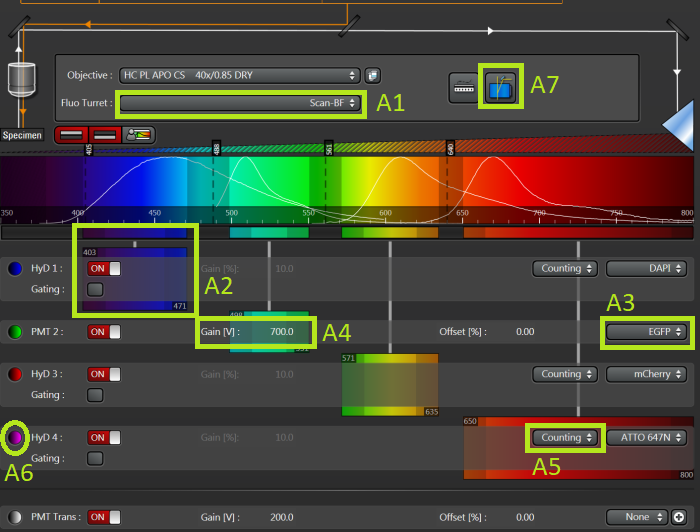Toggle HyD 3 detector ON switch

(104, 374)
